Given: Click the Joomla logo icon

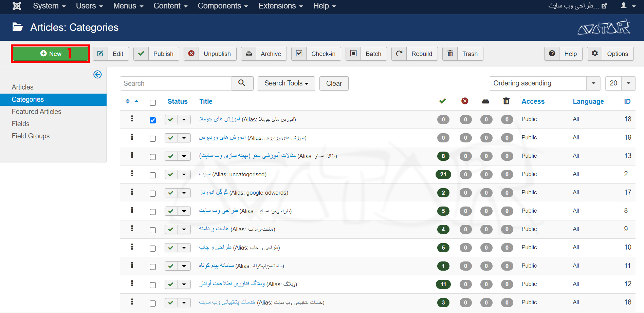Looking at the screenshot, I should pyautogui.click(x=17, y=6).
